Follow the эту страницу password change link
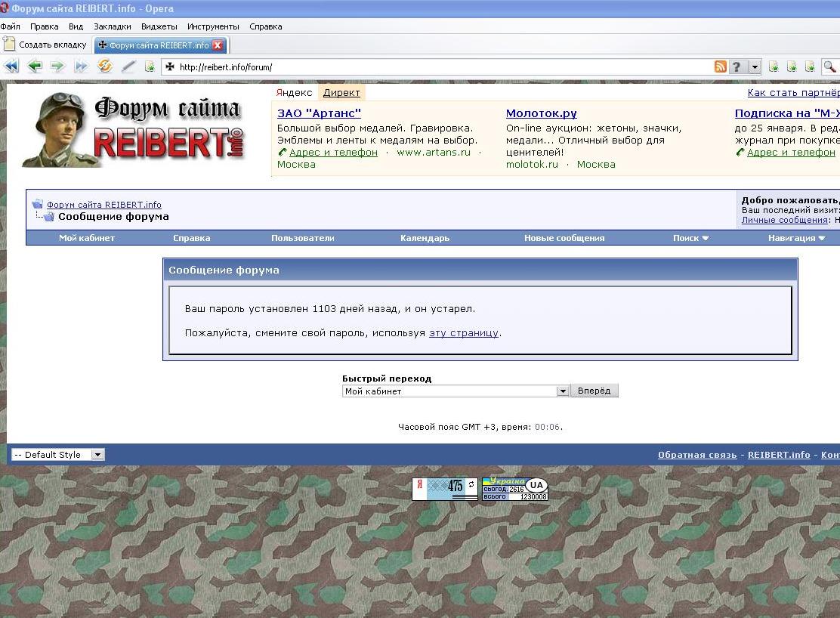Image resolution: width=840 pixels, height=618 pixels. tap(463, 333)
